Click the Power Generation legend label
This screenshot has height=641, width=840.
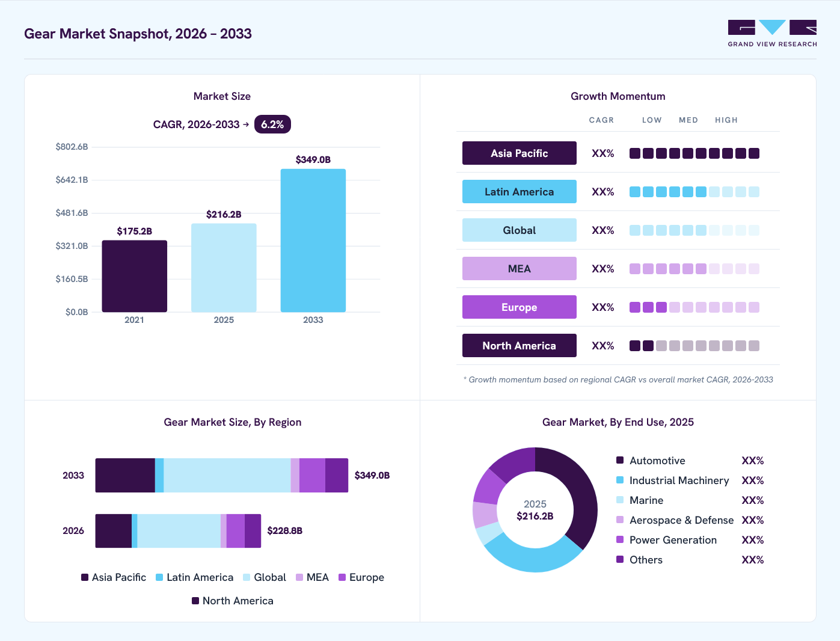[x=673, y=540]
